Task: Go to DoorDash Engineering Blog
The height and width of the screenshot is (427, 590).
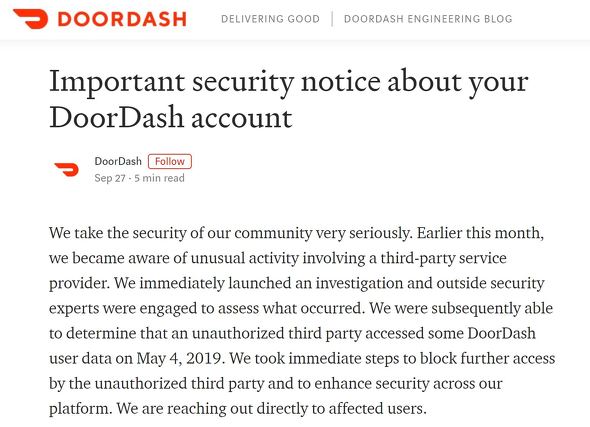Action: coord(428,19)
